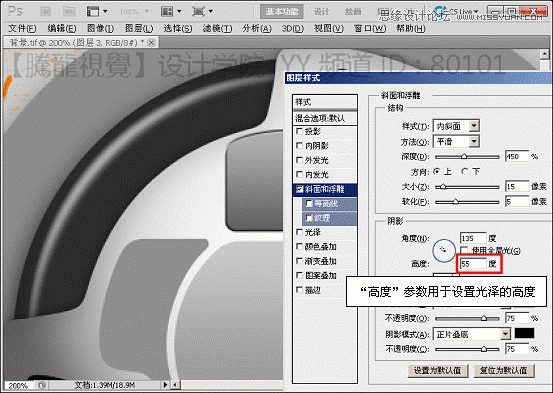Click the angle dial circle
553x393 pixels.
(444, 250)
